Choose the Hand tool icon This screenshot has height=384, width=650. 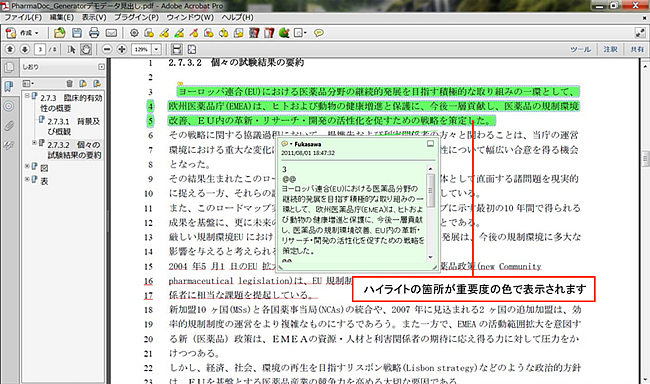click(x=86, y=49)
